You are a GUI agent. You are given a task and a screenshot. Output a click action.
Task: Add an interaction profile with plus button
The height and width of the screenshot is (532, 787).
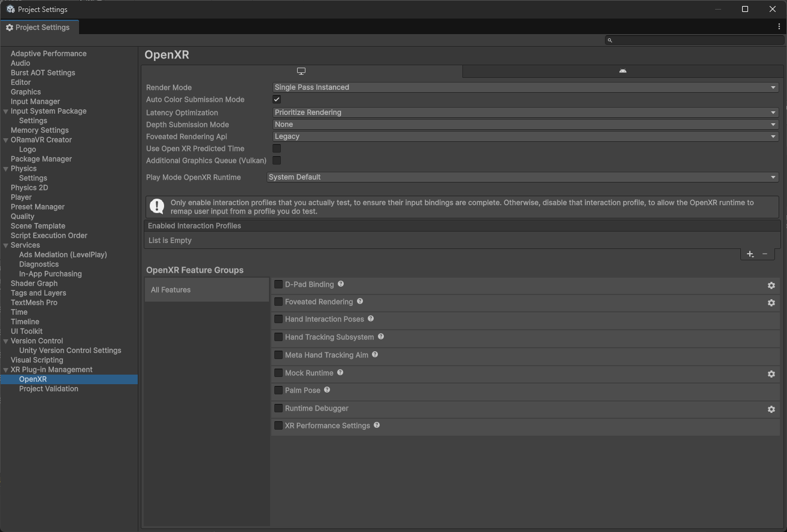click(x=750, y=254)
